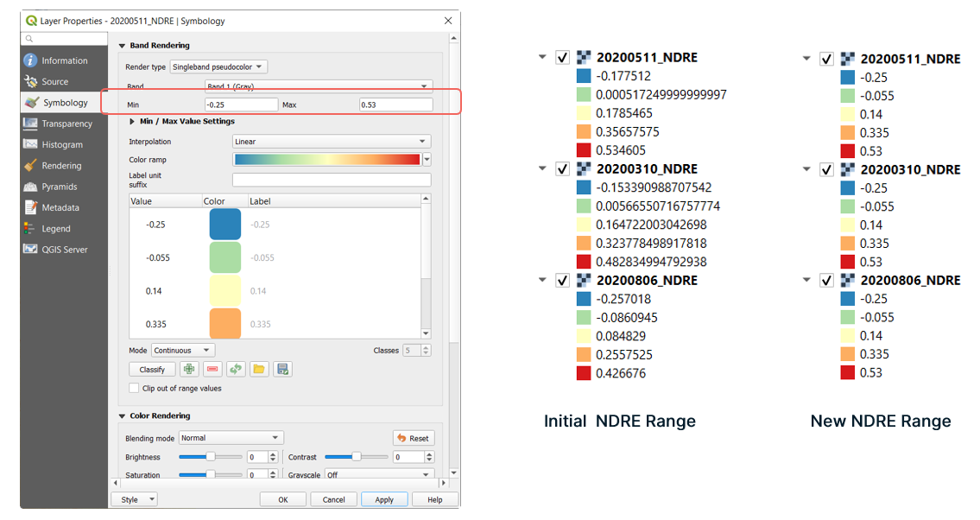This screenshot has width=980, height=520.
Task: Click the export color map save icon
Action: point(282,369)
